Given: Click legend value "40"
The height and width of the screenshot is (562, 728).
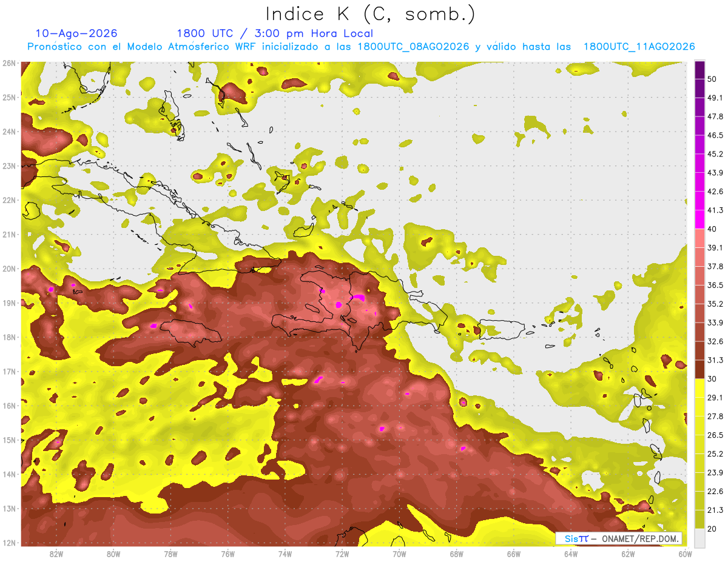Looking at the screenshot, I should click(712, 229).
